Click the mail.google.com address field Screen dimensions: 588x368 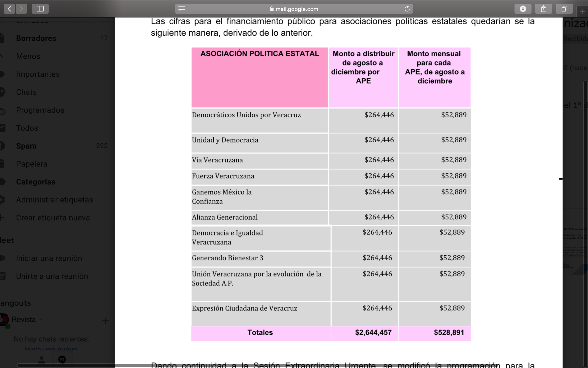click(x=294, y=9)
